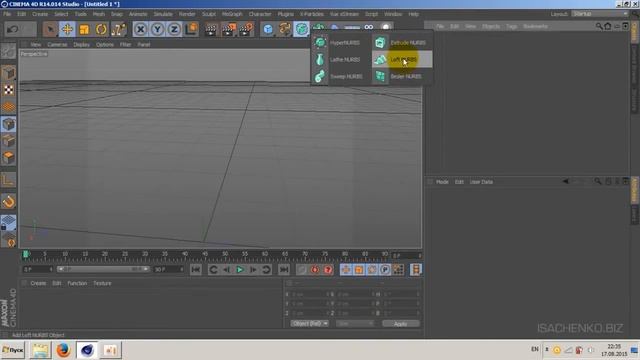Choose Loft NURBS from the popup
The width and height of the screenshot is (640, 360).
(402, 60)
